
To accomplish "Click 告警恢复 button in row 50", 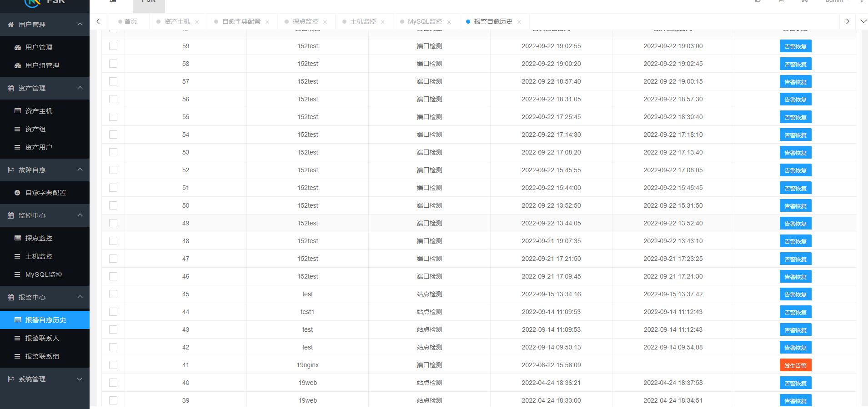I will [x=795, y=206].
